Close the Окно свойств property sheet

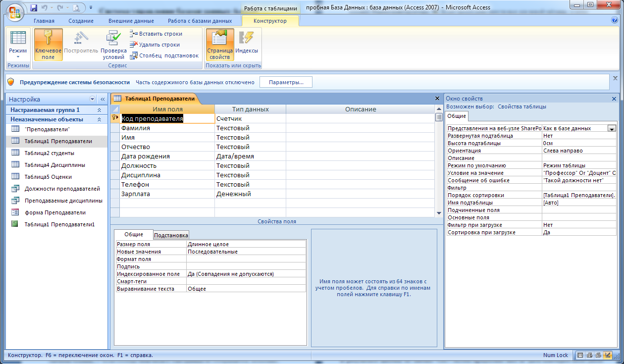(x=614, y=99)
